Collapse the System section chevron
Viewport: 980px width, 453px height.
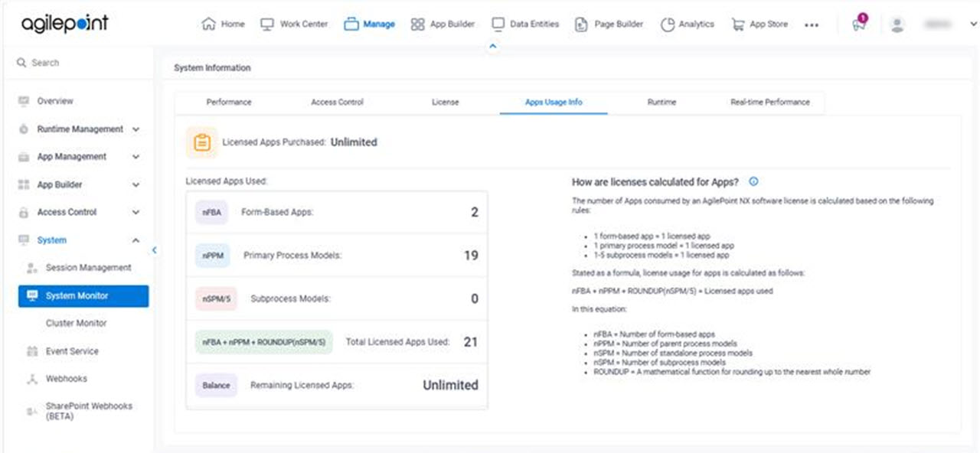(x=136, y=240)
